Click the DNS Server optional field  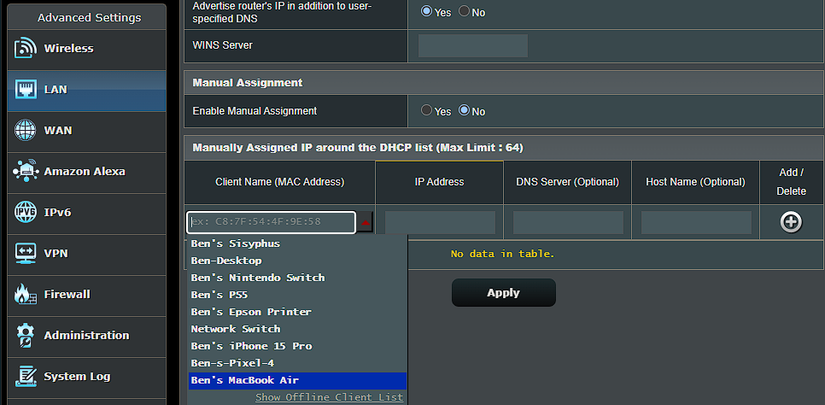[568, 222]
